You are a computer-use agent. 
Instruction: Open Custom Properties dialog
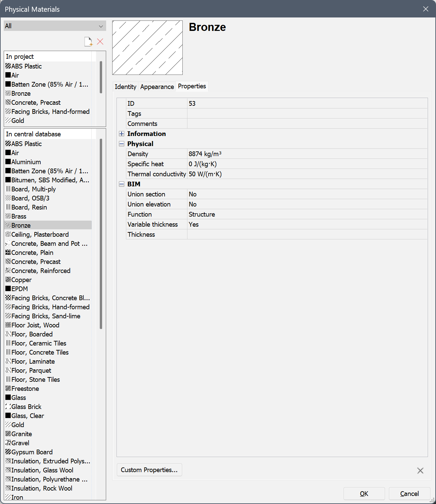[x=149, y=470]
